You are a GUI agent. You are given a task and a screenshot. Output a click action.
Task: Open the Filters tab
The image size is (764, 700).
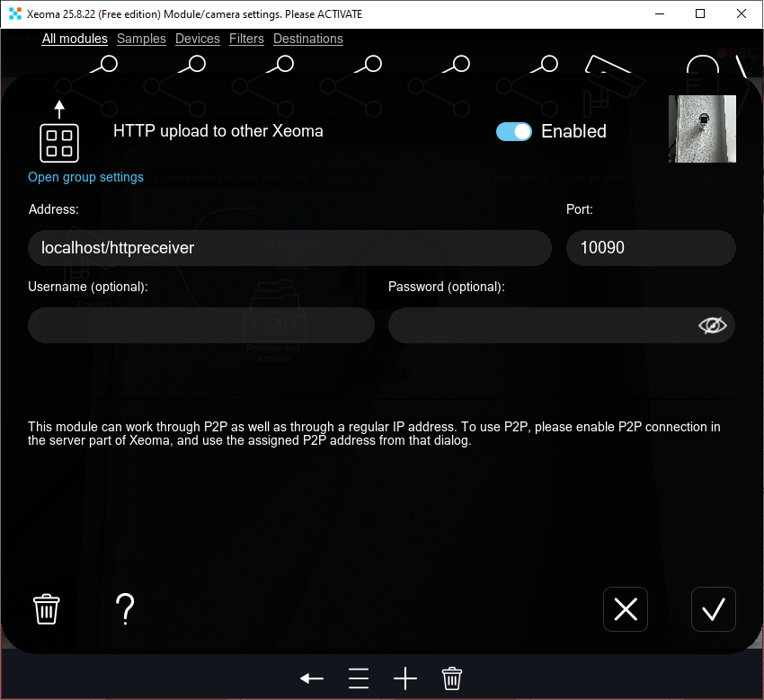[x=246, y=39]
